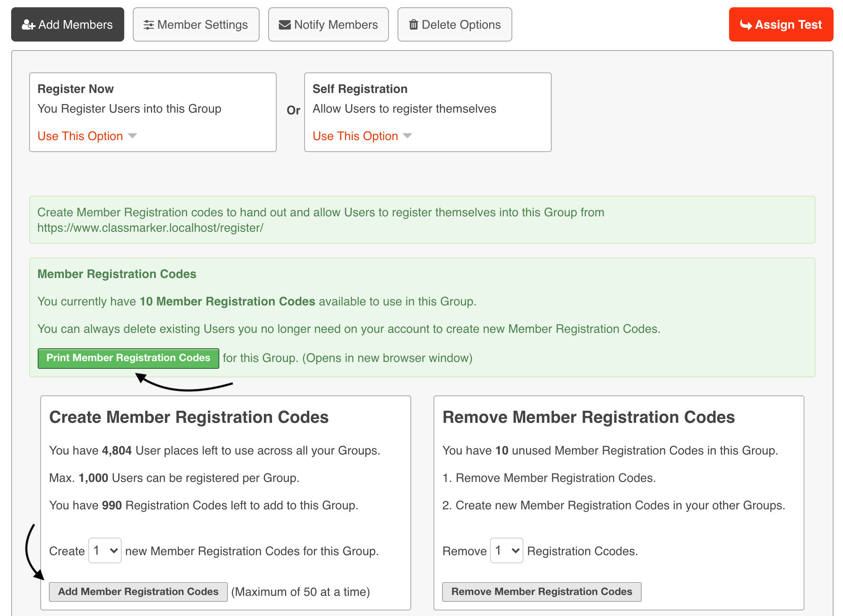Screen dimensions: 843x616
Task: Click the arrow icon on Assign Test
Action: pyautogui.click(x=746, y=25)
